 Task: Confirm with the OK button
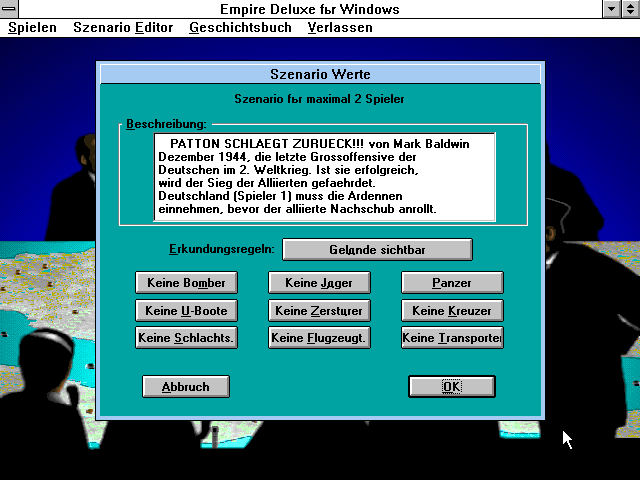click(x=452, y=387)
